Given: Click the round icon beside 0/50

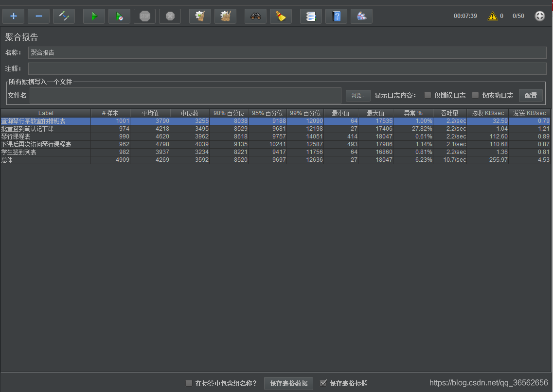Looking at the screenshot, I should (539, 16).
